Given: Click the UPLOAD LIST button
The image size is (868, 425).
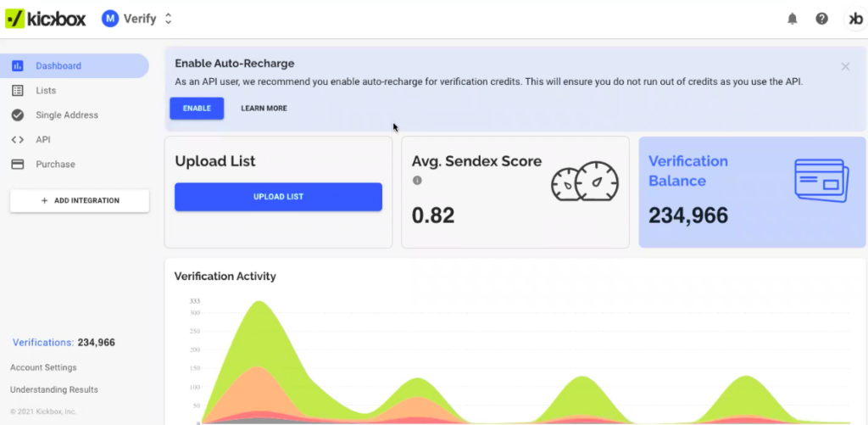Looking at the screenshot, I should click(x=278, y=197).
